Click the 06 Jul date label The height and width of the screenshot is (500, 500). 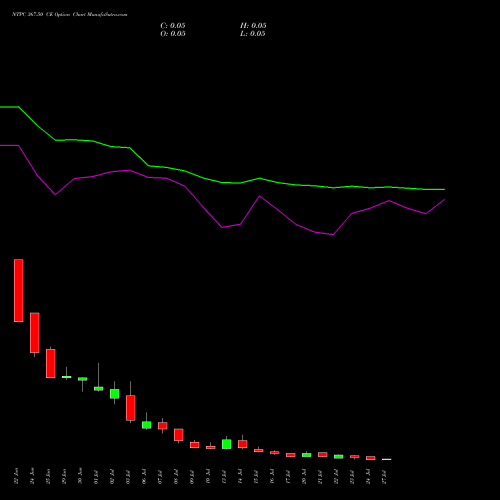click(144, 477)
